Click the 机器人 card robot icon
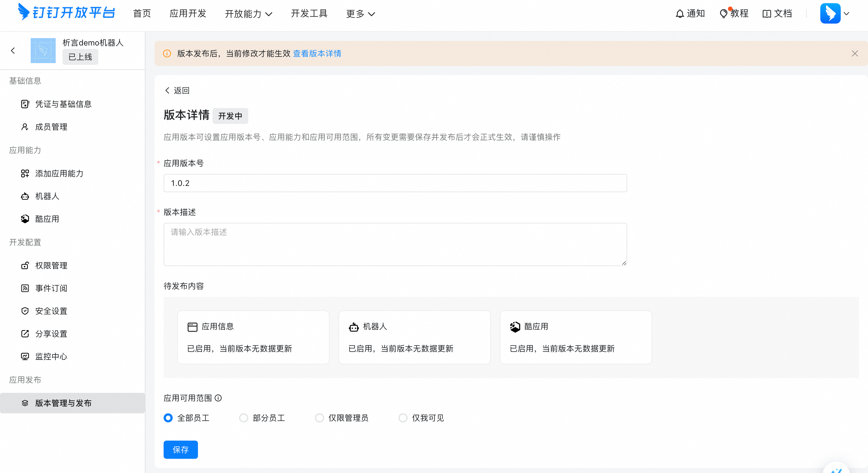This screenshot has height=473, width=868. click(354, 327)
